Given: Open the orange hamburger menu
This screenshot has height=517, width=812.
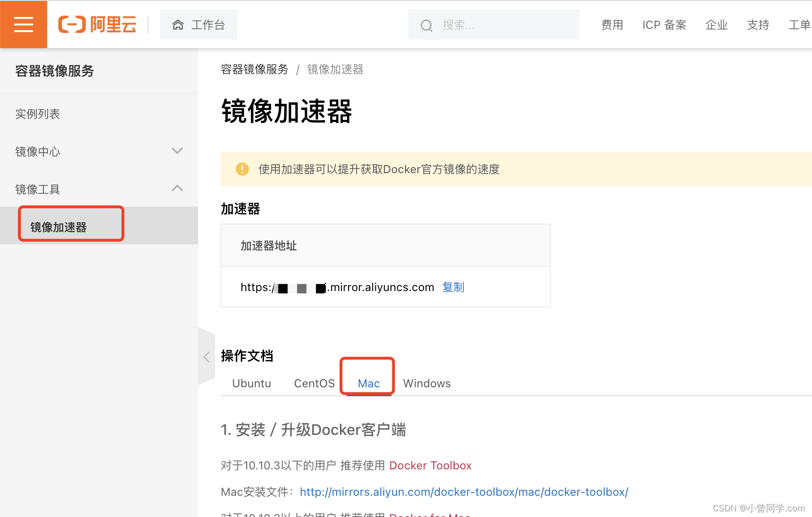Looking at the screenshot, I should 24,25.
